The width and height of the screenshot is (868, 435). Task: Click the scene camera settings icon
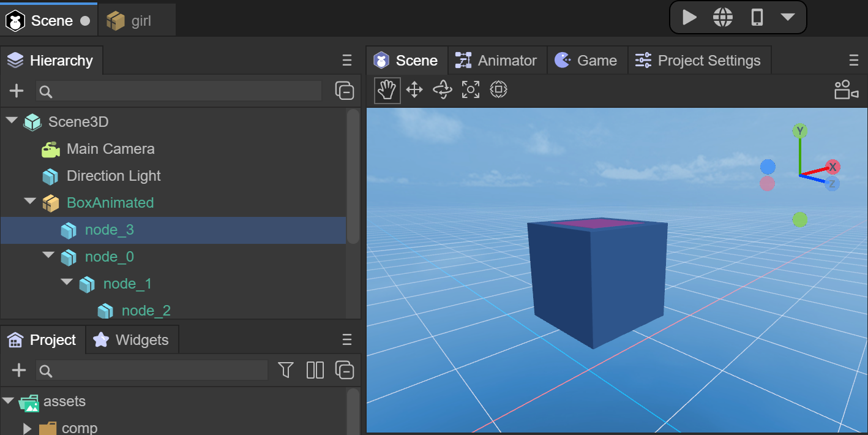(846, 90)
